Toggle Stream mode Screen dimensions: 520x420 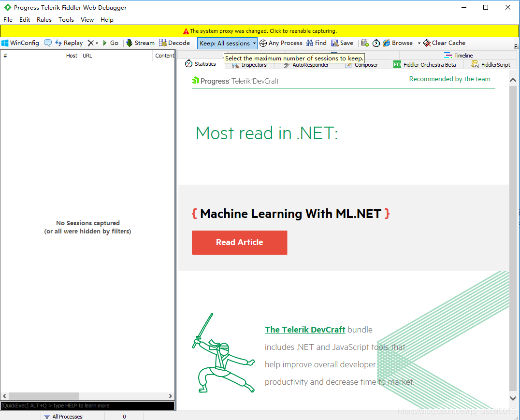point(140,43)
